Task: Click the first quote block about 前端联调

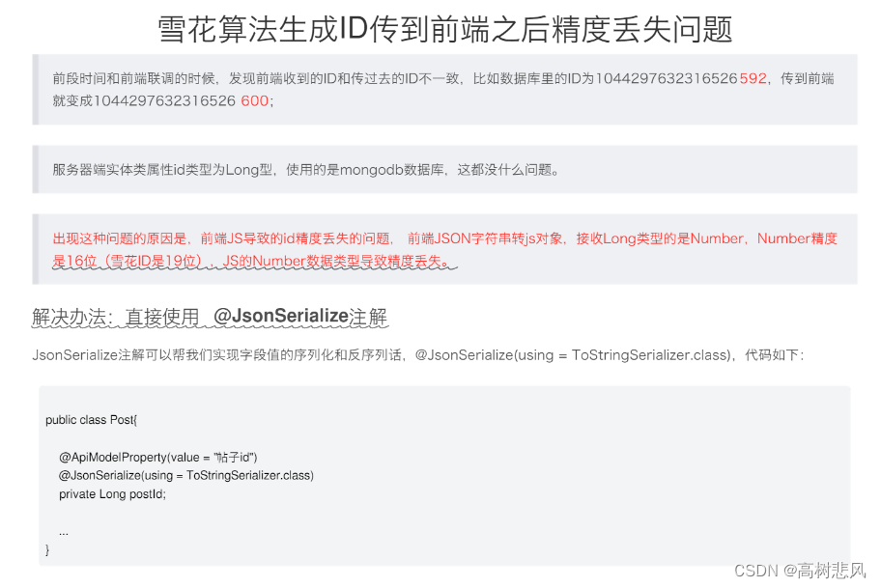Action: click(445, 90)
